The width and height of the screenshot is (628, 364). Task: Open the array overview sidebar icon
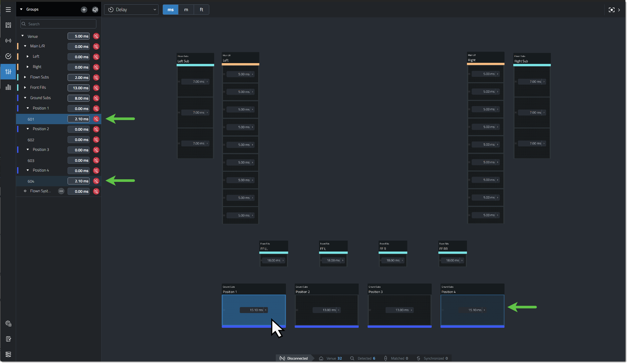[8, 25]
